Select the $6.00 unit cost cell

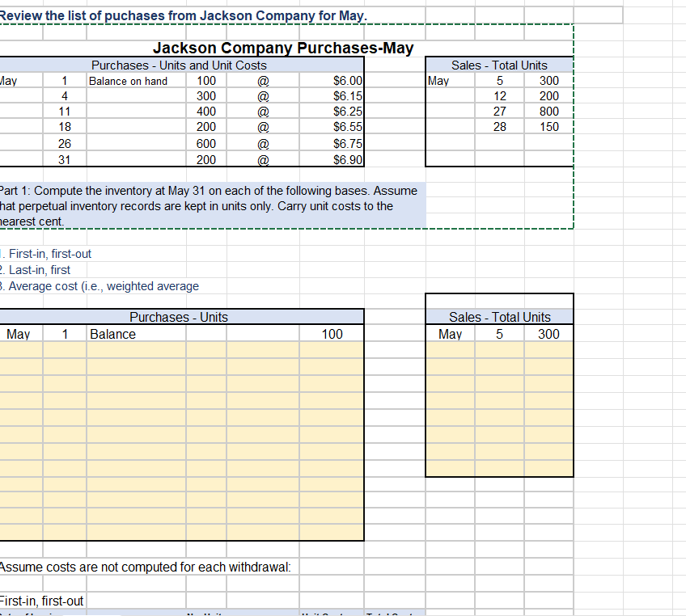(332, 81)
